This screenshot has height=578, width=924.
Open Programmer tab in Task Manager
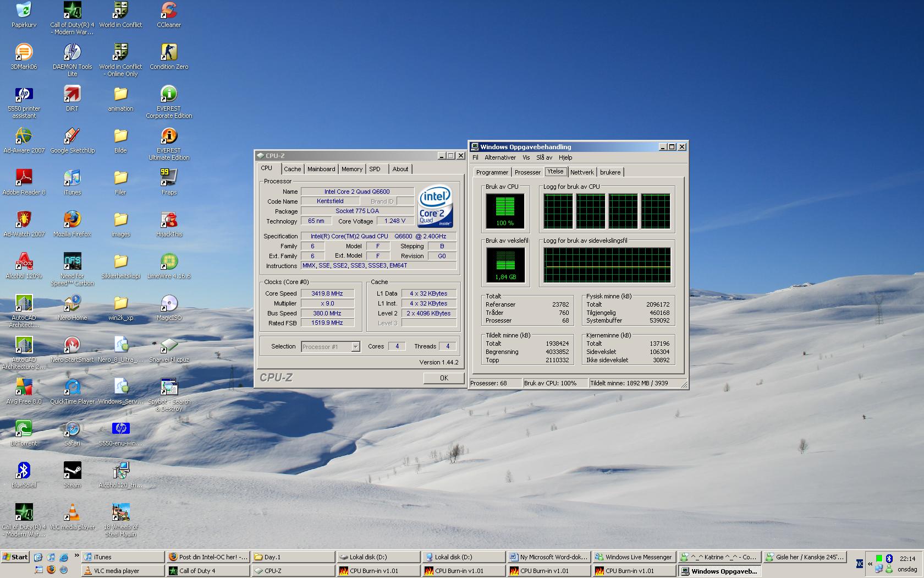(492, 172)
